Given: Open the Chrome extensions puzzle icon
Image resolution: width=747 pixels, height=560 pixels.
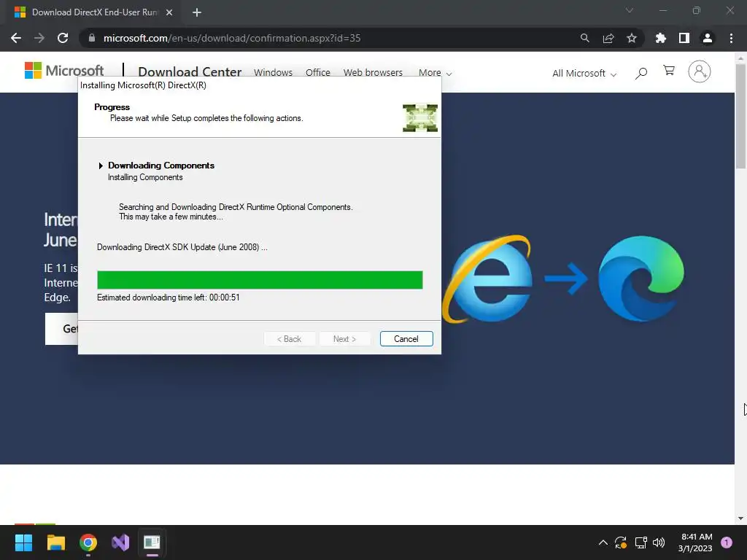Looking at the screenshot, I should tap(661, 38).
